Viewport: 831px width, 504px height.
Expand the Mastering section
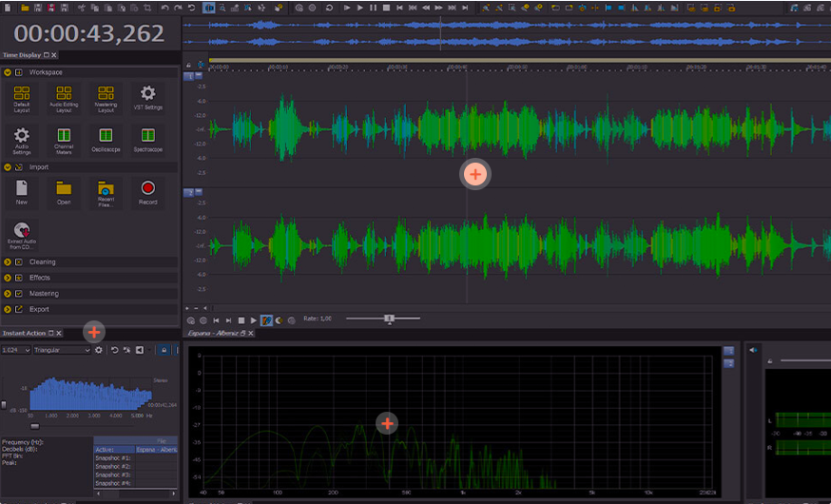click(x=8, y=294)
